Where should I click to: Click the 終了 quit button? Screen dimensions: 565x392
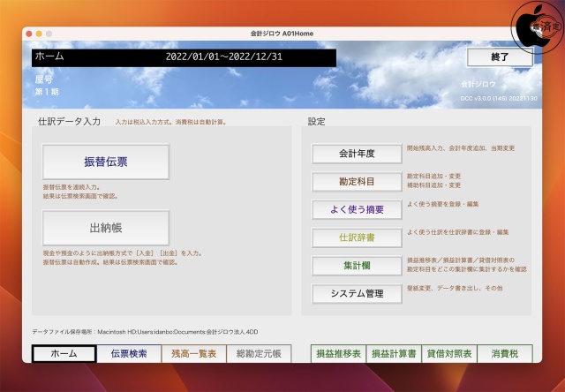coord(500,57)
